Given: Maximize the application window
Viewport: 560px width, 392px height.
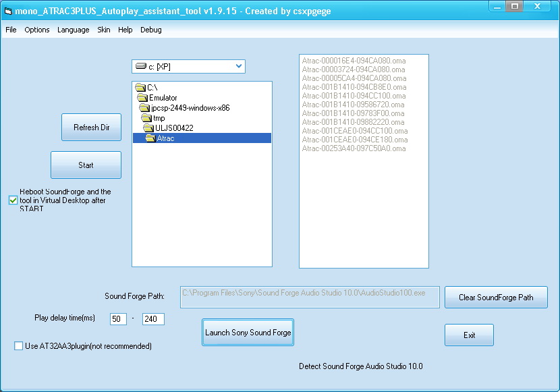Looking at the screenshot, I should pyautogui.click(x=515, y=6).
